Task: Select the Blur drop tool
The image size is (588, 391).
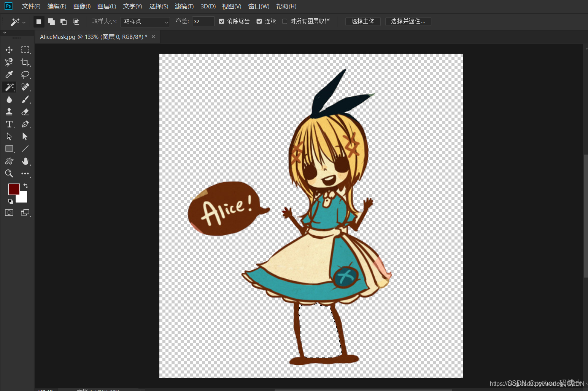Action: click(9, 99)
